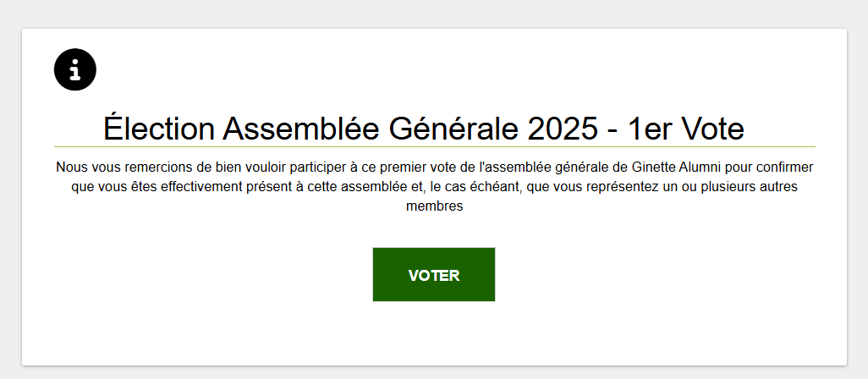Click the word "membres" on last line
This screenshot has width=868, height=379.
point(434,206)
